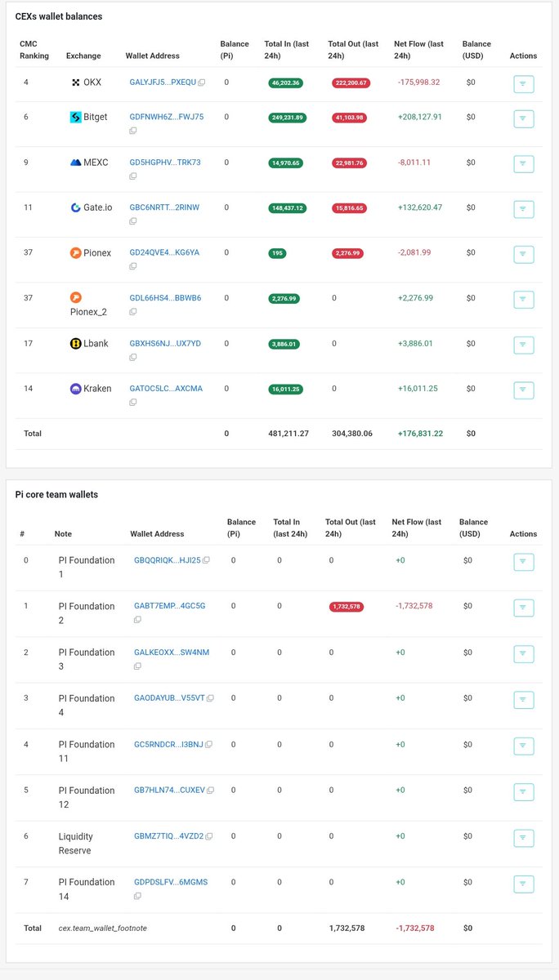
Task: Open Pionex wallet address GD24QVE4...KG6YA
Action: point(164,252)
